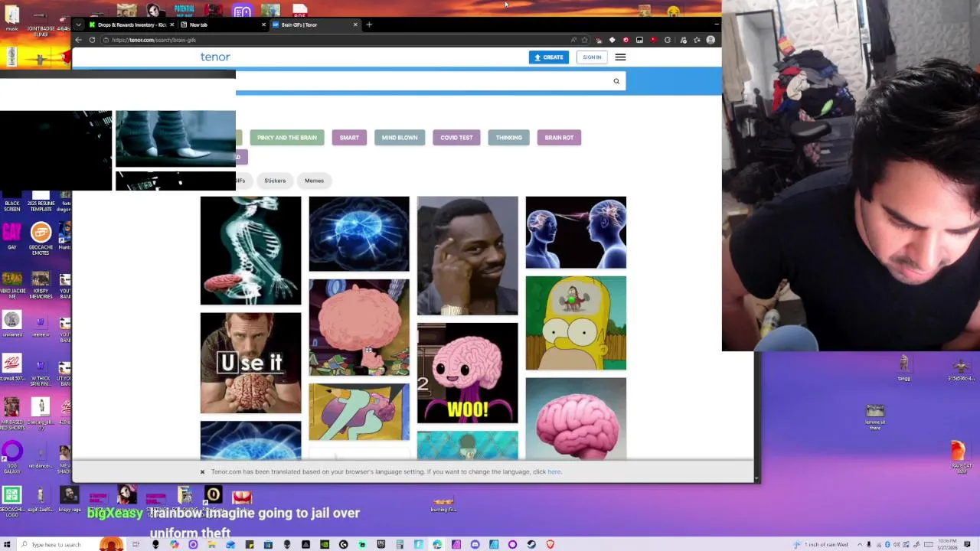The height and width of the screenshot is (551, 980).
Task: Open the weather 'rain Wed' taskbar widget
Action: click(x=821, y=544)
